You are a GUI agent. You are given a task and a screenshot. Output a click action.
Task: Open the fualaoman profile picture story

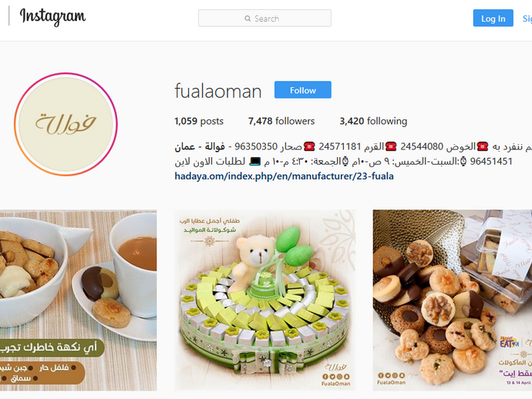click(66, 124)
